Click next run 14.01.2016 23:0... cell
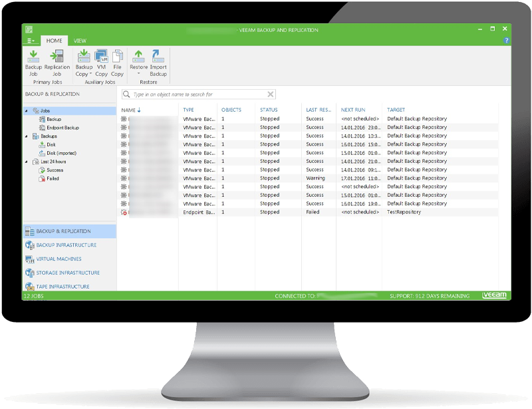This screenshot has height=409, width=532. point(360,127)
